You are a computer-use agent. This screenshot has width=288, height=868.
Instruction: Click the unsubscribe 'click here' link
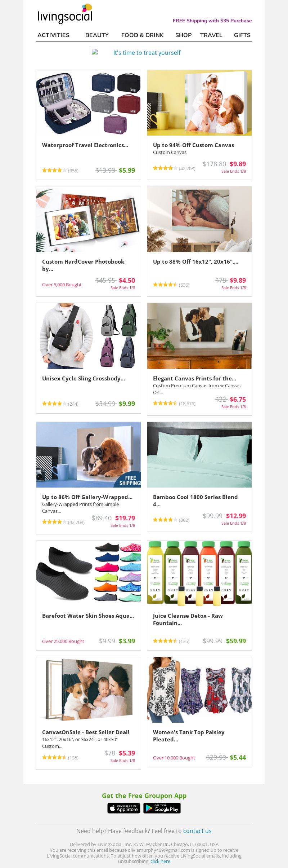point(160,861)
